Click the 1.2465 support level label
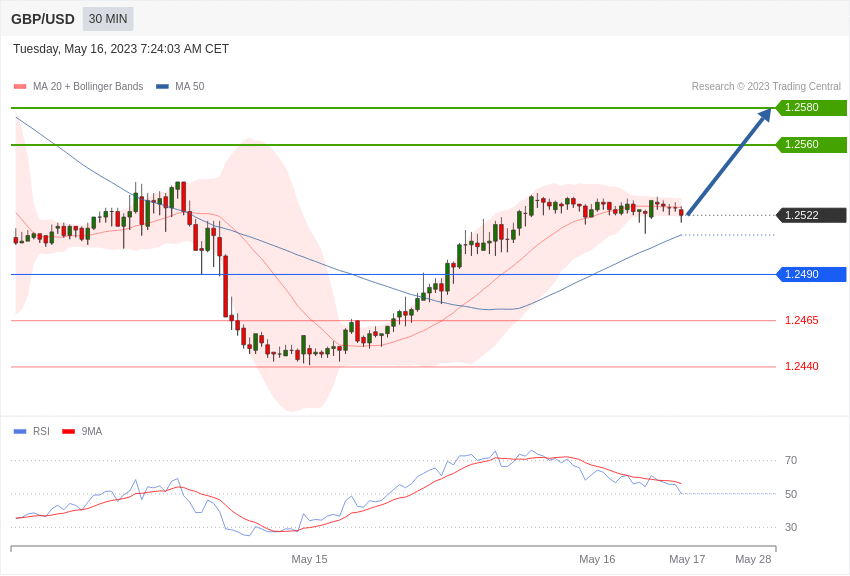 [802, 320]
